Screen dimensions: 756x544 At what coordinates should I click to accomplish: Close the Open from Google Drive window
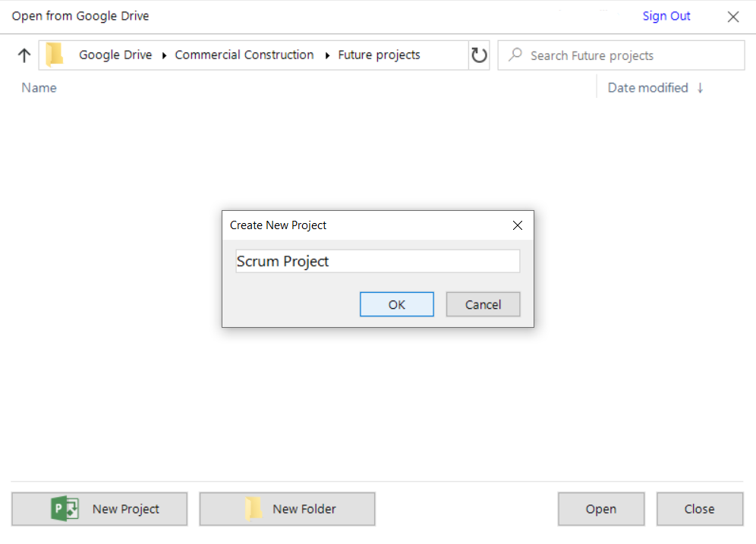733,17
